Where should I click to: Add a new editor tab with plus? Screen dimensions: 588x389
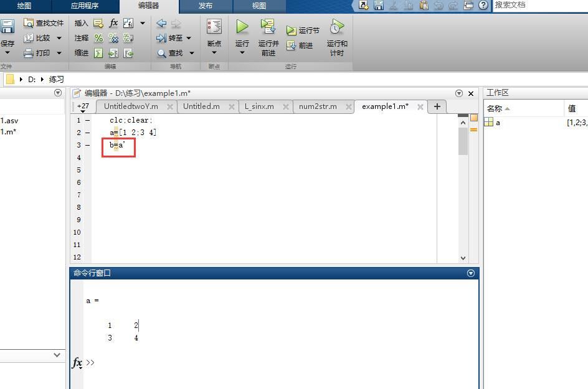pyautogui.click(x=437, y=106)
